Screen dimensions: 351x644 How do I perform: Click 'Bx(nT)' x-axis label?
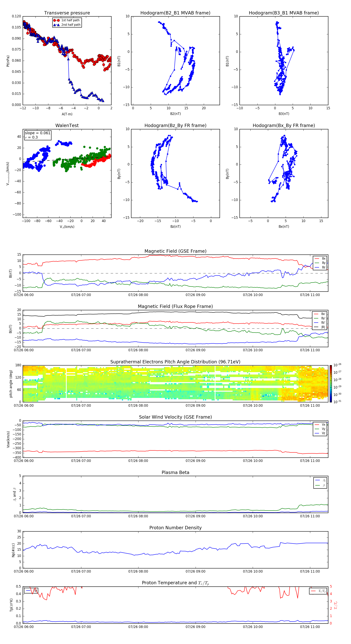284,227
